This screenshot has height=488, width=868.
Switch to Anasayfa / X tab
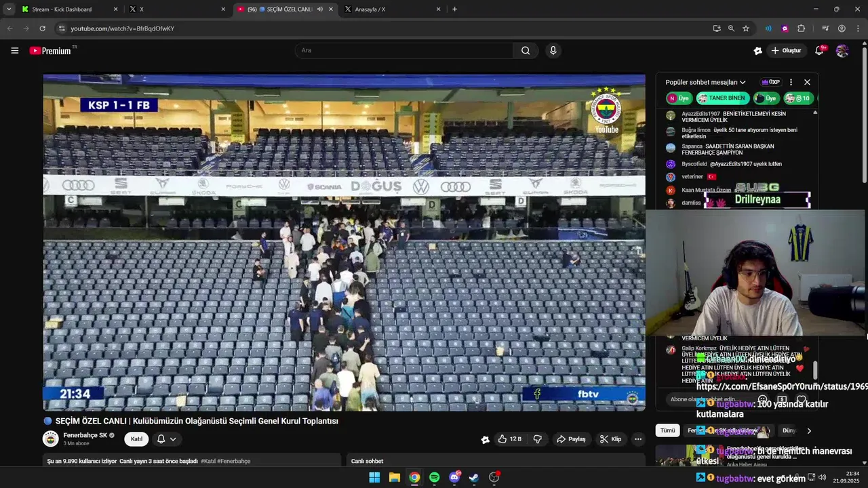[x=392, y=9]
